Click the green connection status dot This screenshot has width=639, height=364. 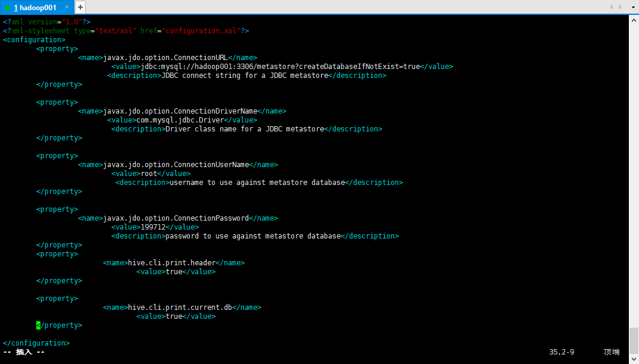click(7, 8)
